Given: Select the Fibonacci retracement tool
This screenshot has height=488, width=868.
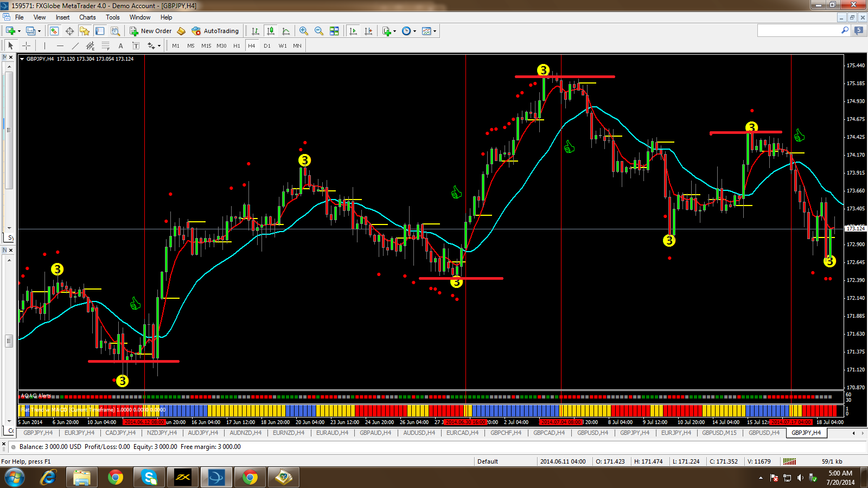Looking at the screenshot, I should [x=105, y=46].
